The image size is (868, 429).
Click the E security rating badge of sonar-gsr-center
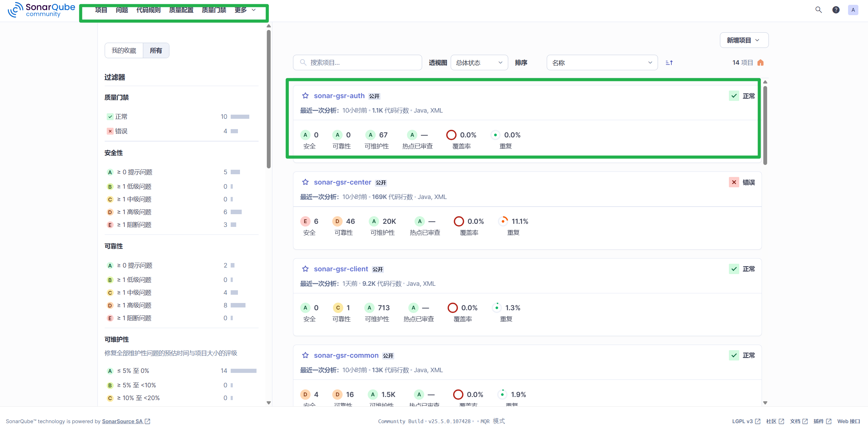point(305,221)
